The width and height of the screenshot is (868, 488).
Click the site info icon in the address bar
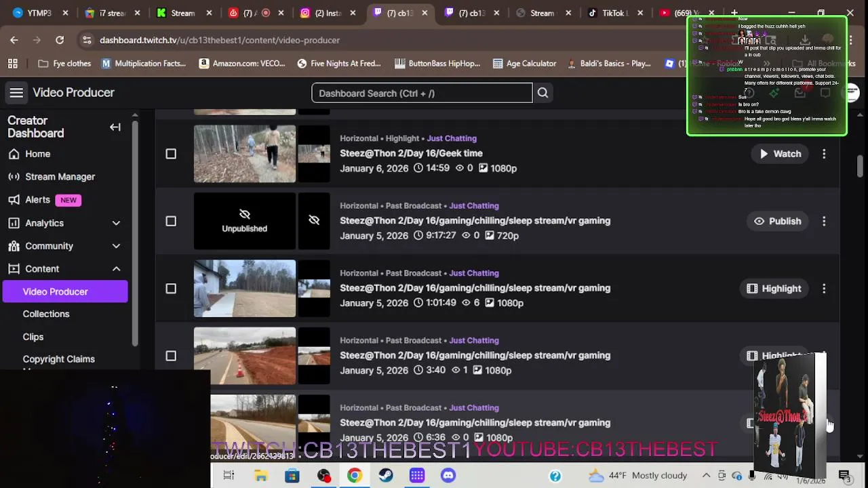point(87,40)
